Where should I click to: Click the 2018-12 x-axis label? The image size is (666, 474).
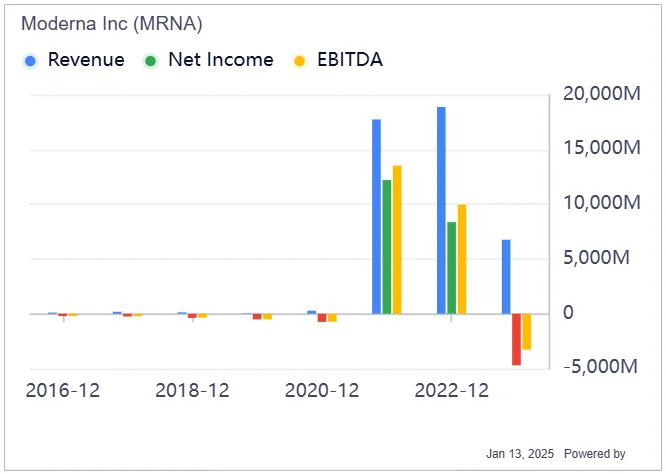pos(192,390)
